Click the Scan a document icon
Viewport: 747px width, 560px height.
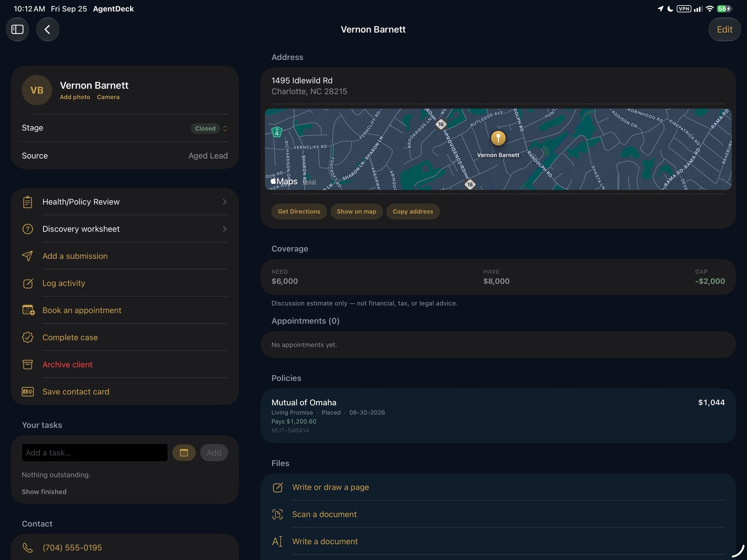pyautogui.click(x=278, y=515)
